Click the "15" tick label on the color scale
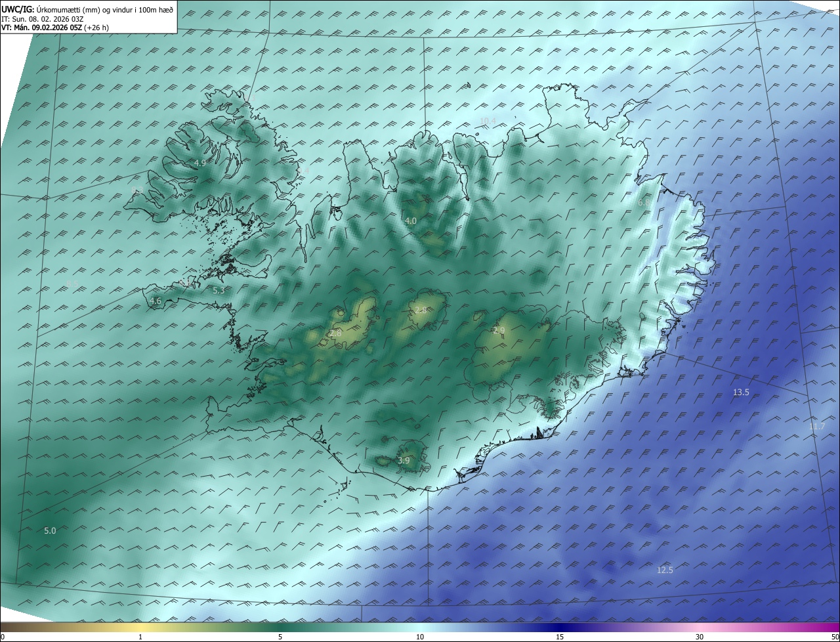 560,637
